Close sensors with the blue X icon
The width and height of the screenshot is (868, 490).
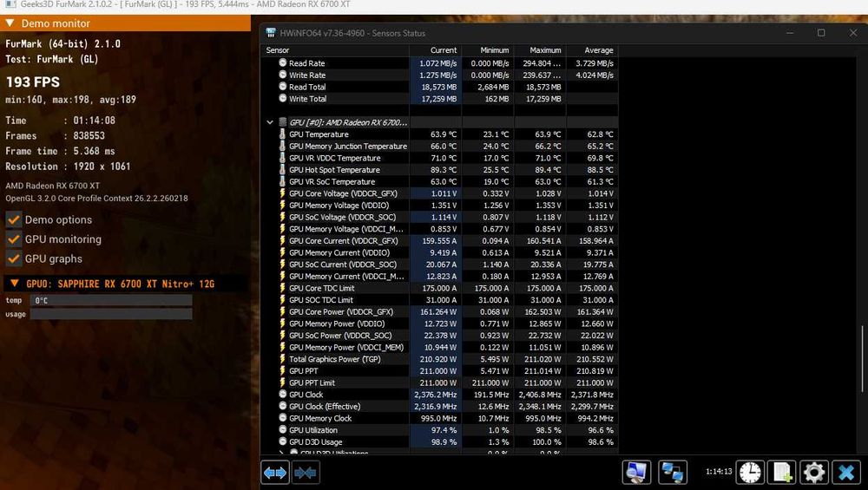846,473
